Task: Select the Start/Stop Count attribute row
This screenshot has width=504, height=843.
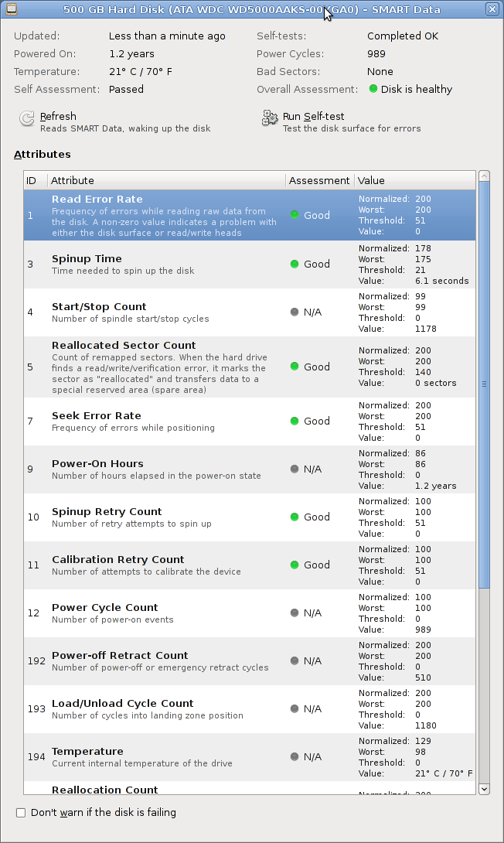Action: click(x=250, y=312)
